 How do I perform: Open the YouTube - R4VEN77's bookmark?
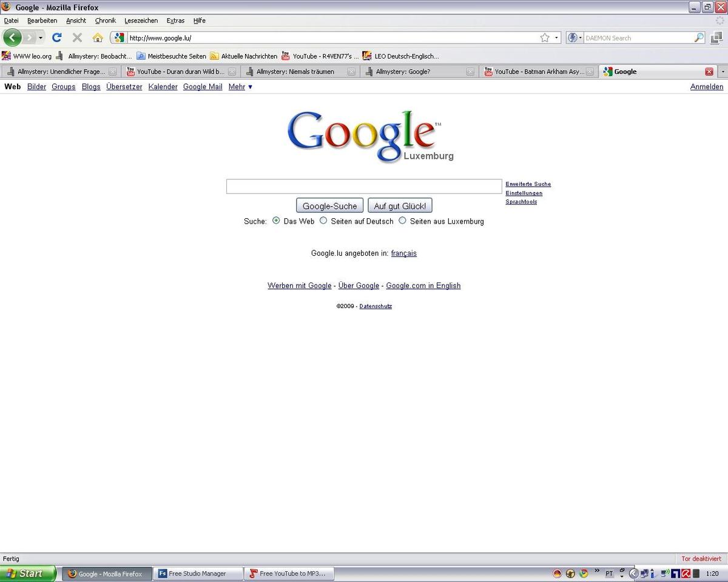coord(320,56)
